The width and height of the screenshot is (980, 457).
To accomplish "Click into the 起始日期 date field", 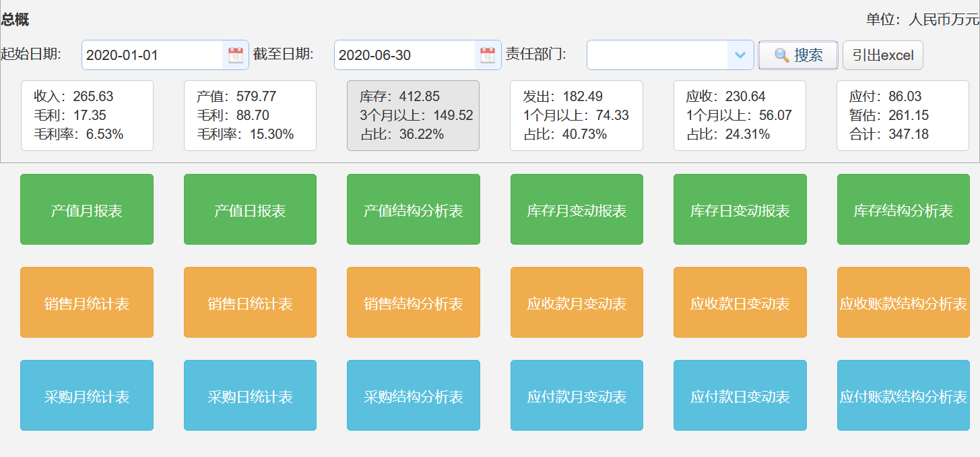I will tap(152, 55).
